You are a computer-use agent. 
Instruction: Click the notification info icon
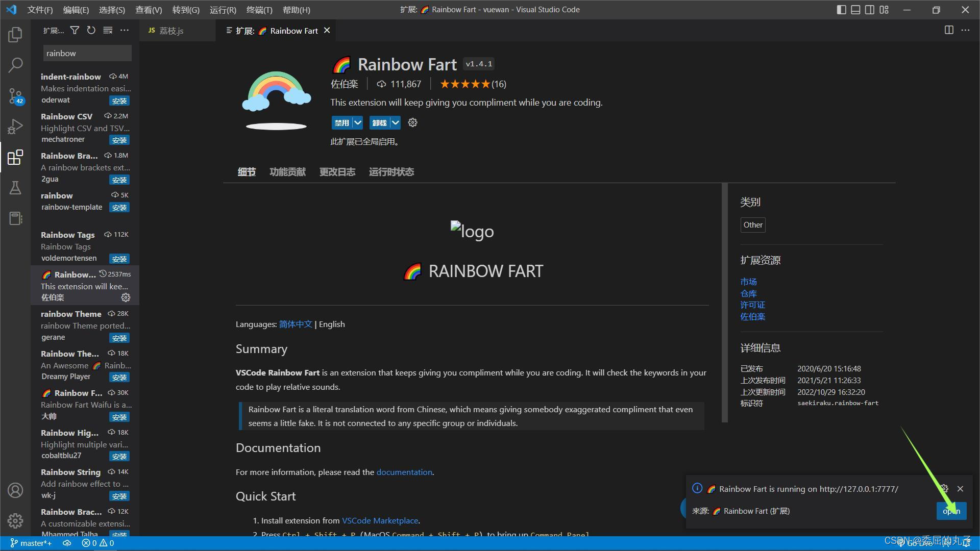click(x=697, y=488)
